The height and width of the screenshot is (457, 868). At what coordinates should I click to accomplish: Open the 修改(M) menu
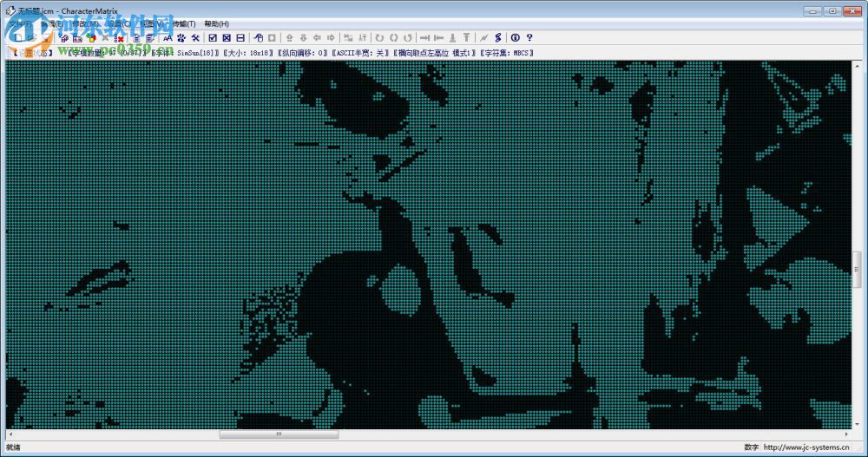85,23
